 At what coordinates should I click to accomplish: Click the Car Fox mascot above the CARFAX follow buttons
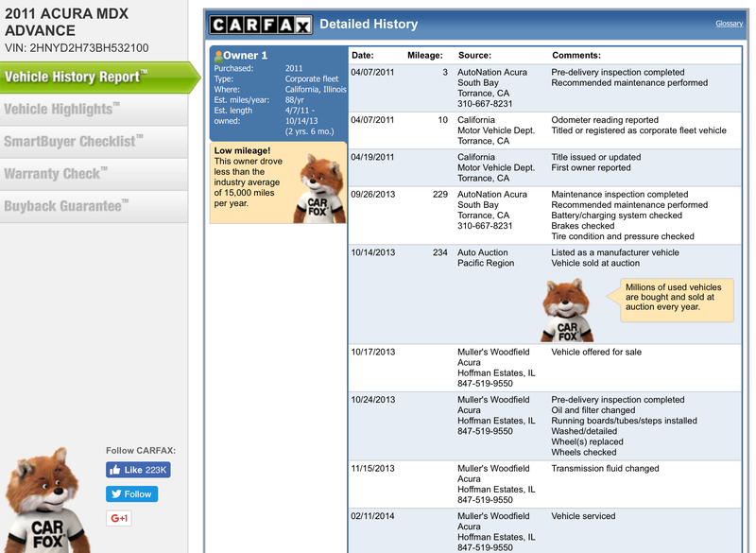[46, 500]
